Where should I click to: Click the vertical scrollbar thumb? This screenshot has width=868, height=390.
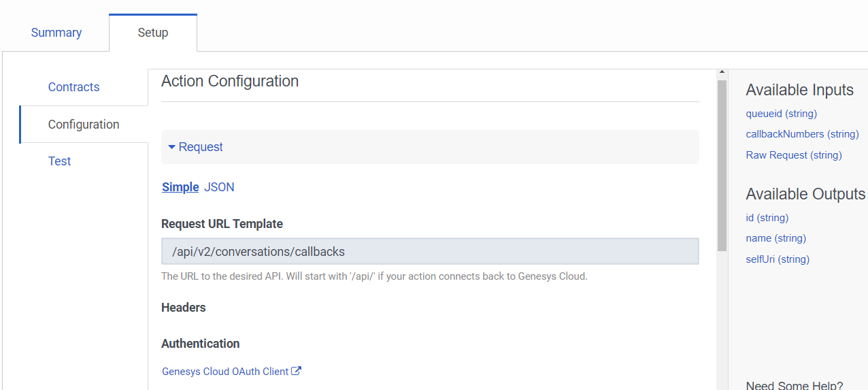tap(722, 163)
